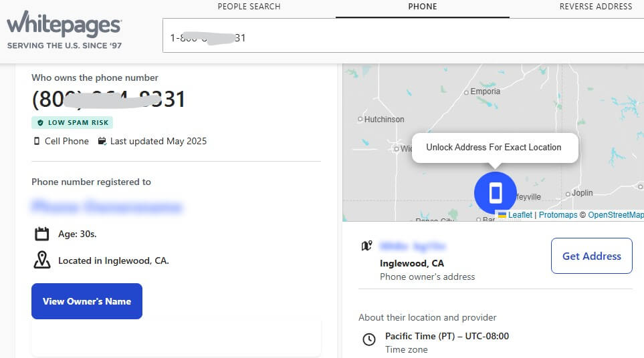Click the Joplin city label on map
Image resolution: width=644 pixels, height=358 pixels.
tap(582, 193)
